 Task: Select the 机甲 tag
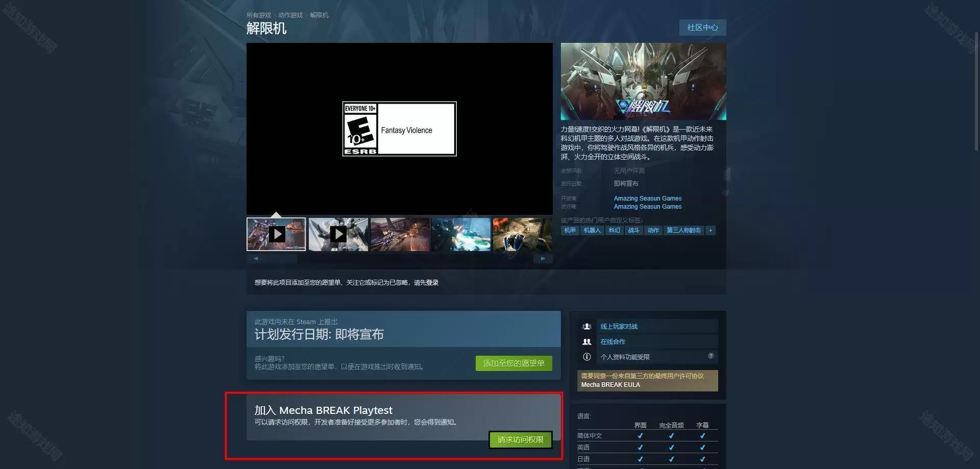click(x=570, y=230)
